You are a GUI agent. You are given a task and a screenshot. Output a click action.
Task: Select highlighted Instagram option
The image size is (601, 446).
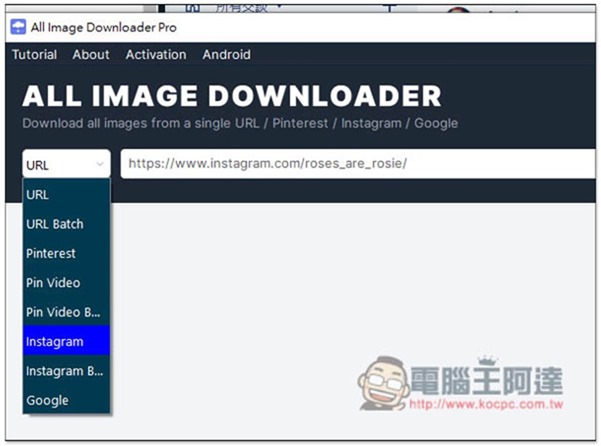point(66,341)
